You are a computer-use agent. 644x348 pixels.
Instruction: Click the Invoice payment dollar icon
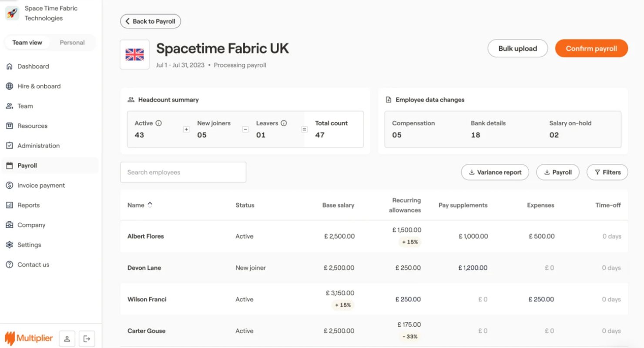tap(10, 186)
